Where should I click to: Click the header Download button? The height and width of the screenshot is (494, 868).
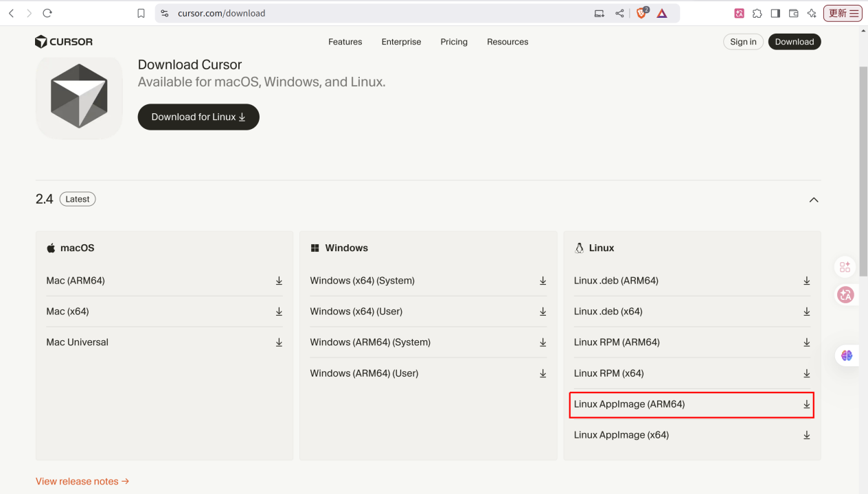[x=795, y=42]
